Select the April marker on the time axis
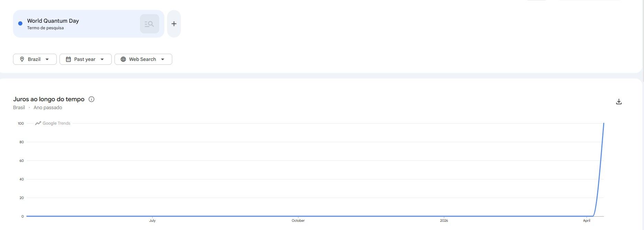The image size is (644, 230). point(587,220)
